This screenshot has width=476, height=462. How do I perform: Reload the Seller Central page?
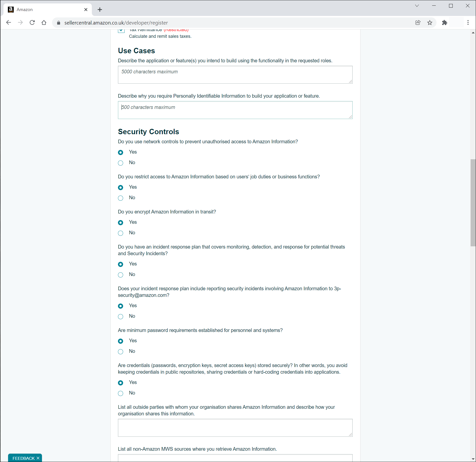(32, 23)
